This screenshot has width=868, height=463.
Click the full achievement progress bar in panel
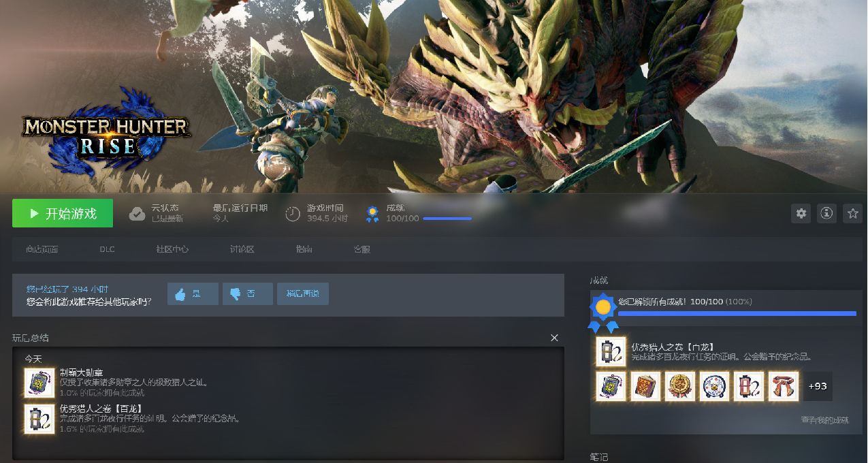(x=737, y=313)
